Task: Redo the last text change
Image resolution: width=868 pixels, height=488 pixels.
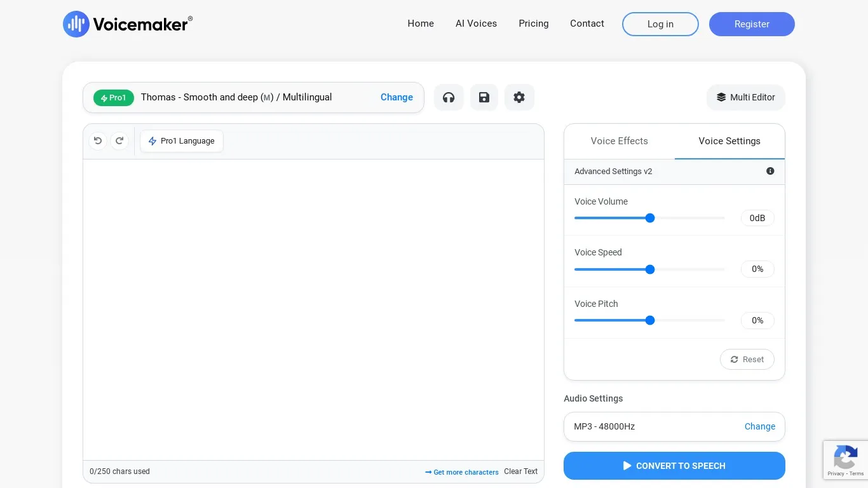Action: point(119,140)
